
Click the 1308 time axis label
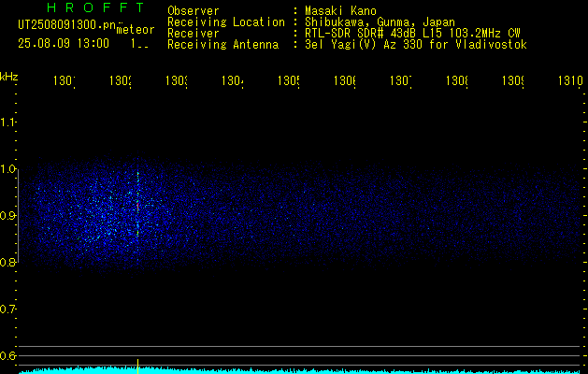[457, 80]
